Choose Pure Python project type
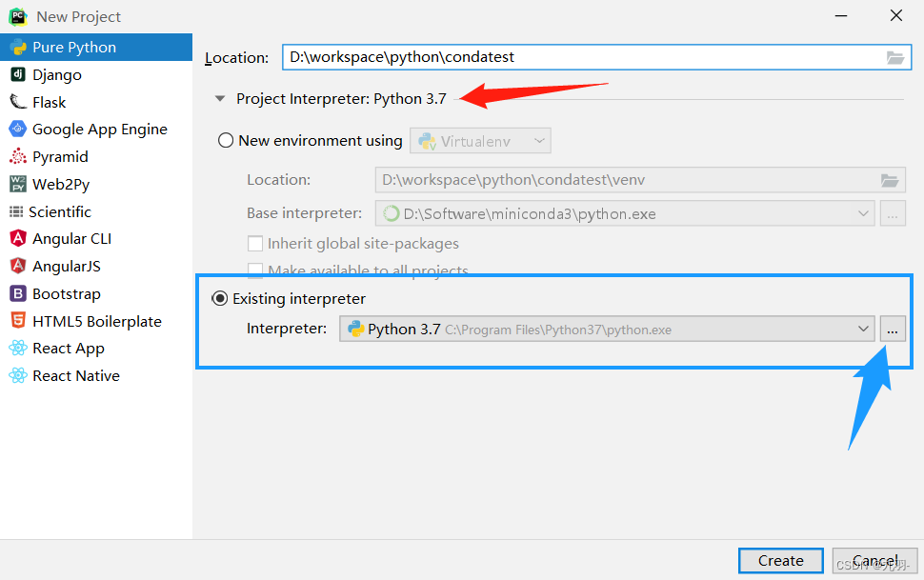Viewport: 924px width, 580px height. [x=96, y=48]
